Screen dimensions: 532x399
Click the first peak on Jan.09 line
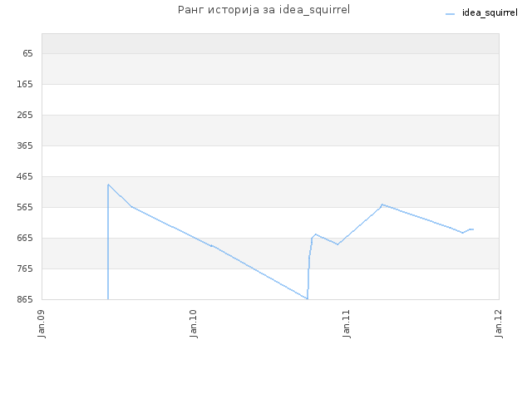point(108,185)
